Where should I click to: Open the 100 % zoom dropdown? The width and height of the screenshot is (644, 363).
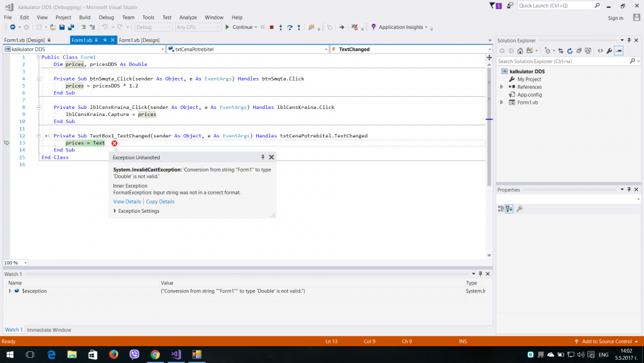(26, 262)
